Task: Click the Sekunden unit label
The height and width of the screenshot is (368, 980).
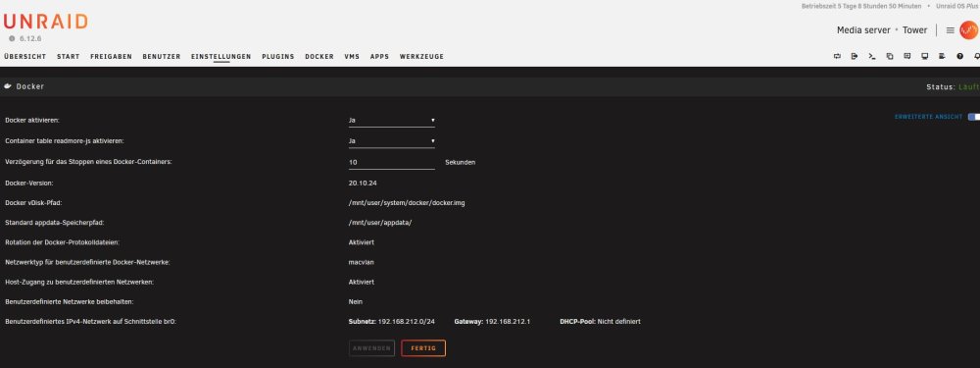Action: [460, 162]
